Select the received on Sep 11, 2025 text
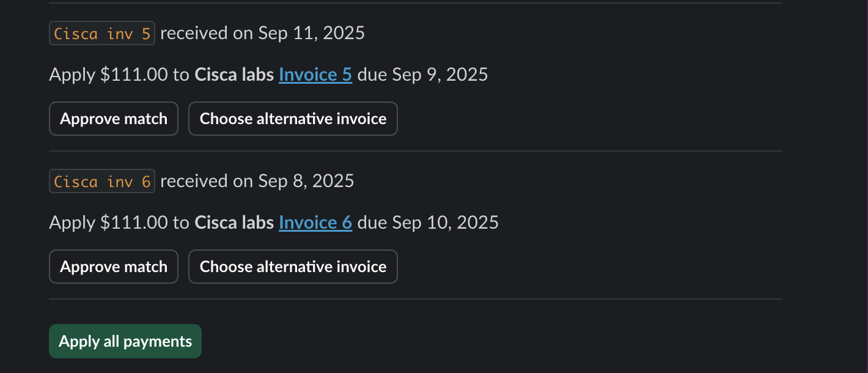Screen dimensions: 868x373 (262, 33)
